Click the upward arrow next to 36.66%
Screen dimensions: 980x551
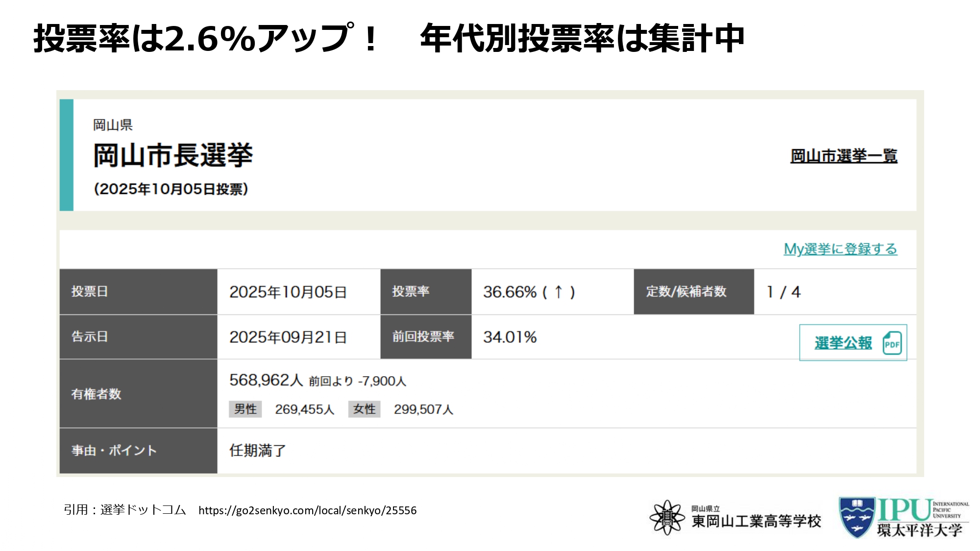tap(558, 292)
